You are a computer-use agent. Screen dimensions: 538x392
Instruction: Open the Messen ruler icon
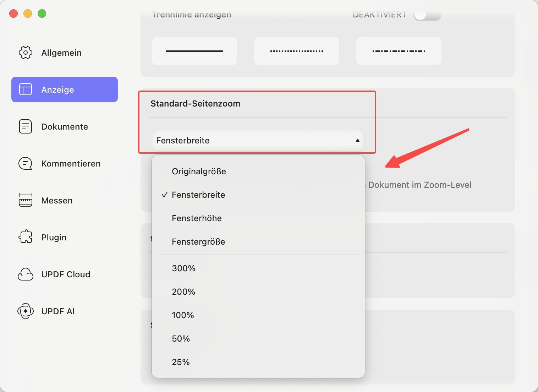point(26,200)
